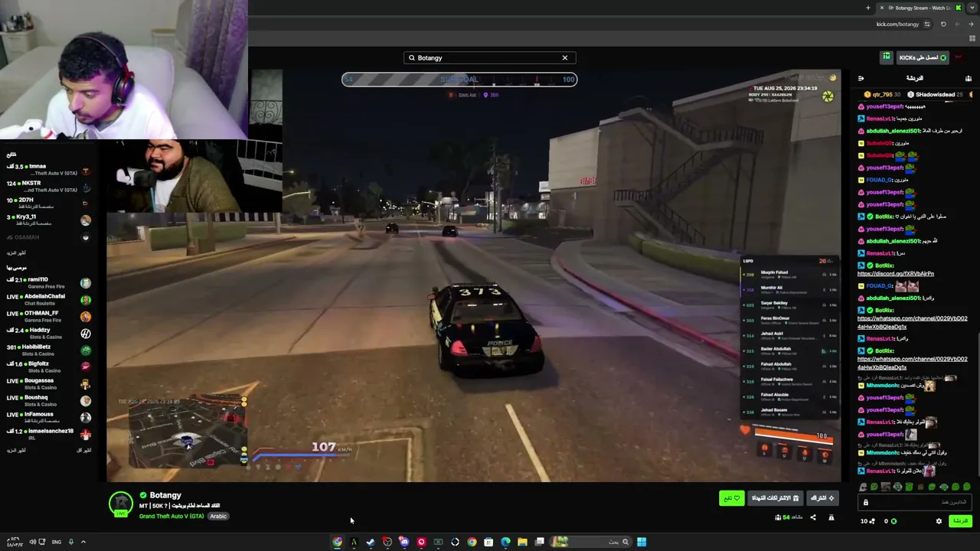The width and height of the screenshot is (980, 551).
Task: Switch ENG keyboard language in tray
Action: click(57, 542)
